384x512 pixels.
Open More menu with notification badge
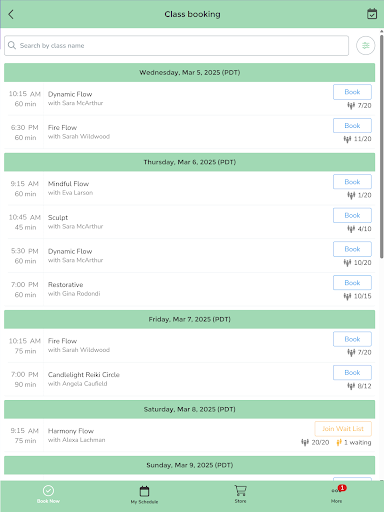coord(337,494)
